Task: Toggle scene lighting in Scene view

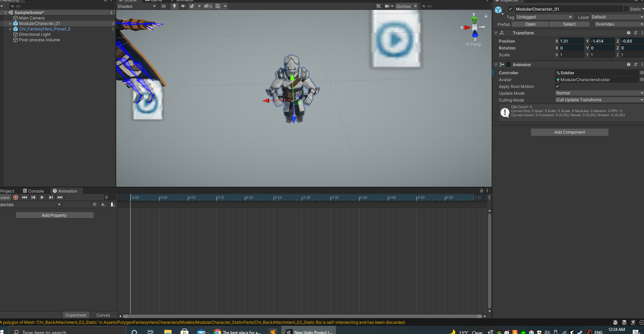Action: click(174, 6)
